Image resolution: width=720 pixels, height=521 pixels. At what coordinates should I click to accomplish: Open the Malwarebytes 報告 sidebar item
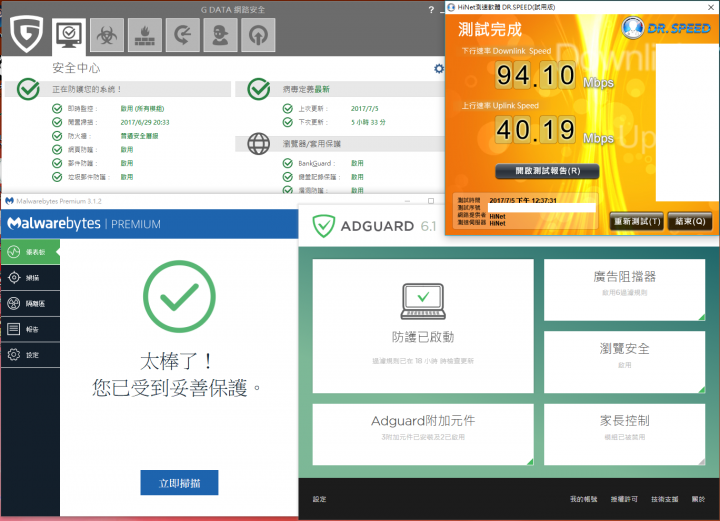pyautogui.click(x=30, y=329)
